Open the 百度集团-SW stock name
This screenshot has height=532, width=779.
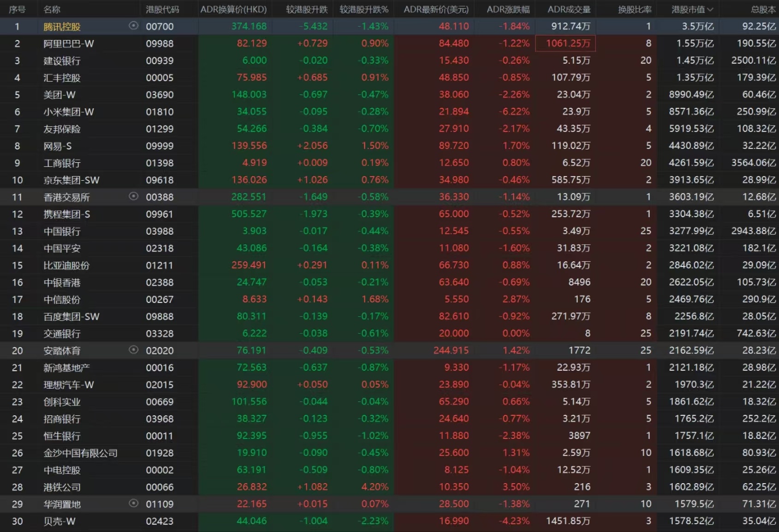tap(71, 317)
